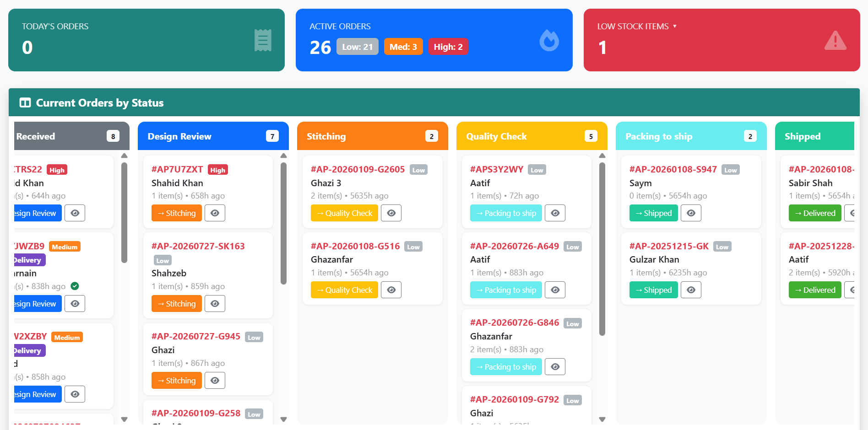Open eye icon for the 644h ago Received order
This screenshot has height=430, width=868.
coord(75,213)
